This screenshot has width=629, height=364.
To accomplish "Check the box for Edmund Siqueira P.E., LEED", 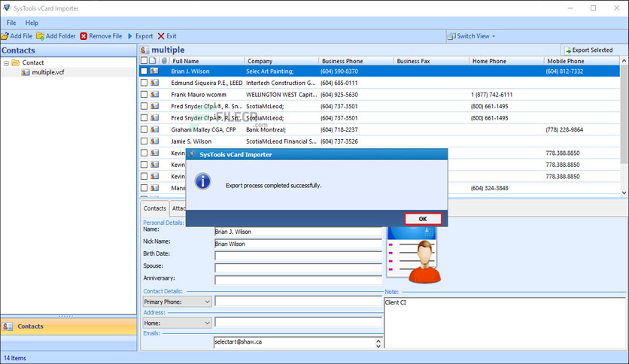I will click(144, 83).
